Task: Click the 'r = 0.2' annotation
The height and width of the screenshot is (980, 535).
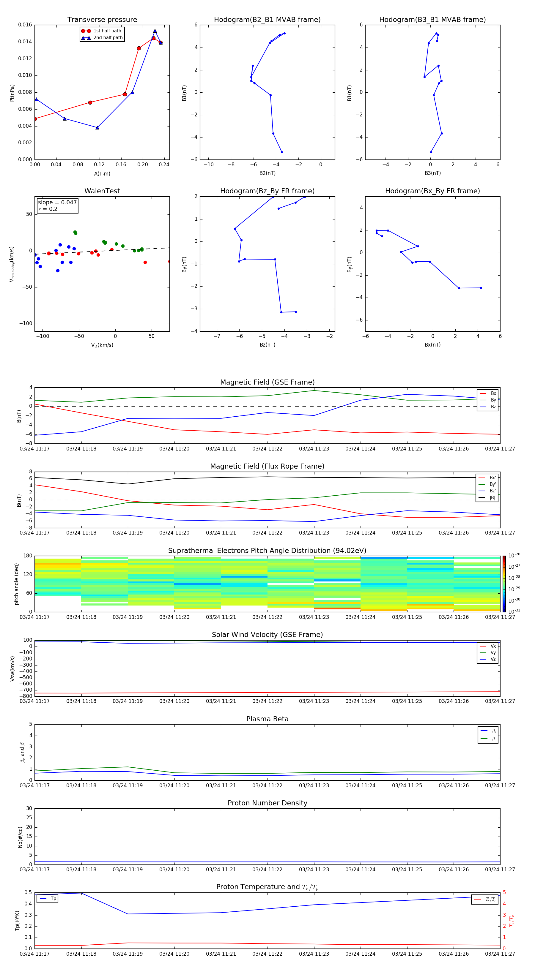Action: (x=48, y=209)
